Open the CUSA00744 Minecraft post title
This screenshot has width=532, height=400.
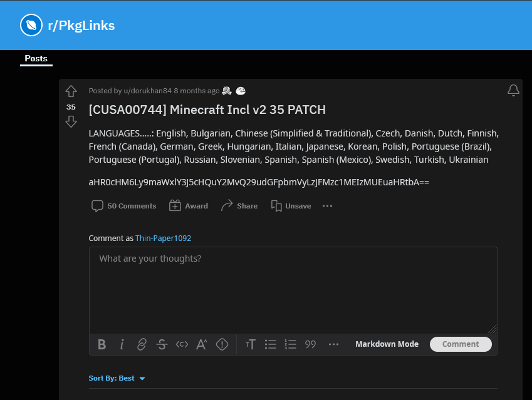[x=207, y=110]
